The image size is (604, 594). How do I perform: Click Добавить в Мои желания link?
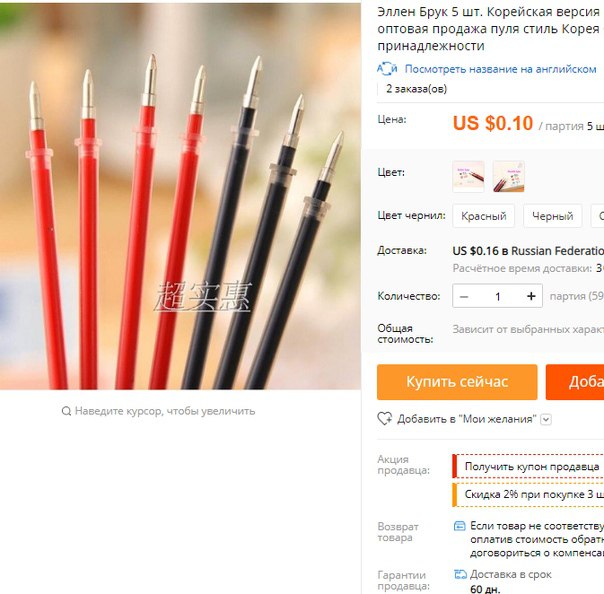coord(467,419)
